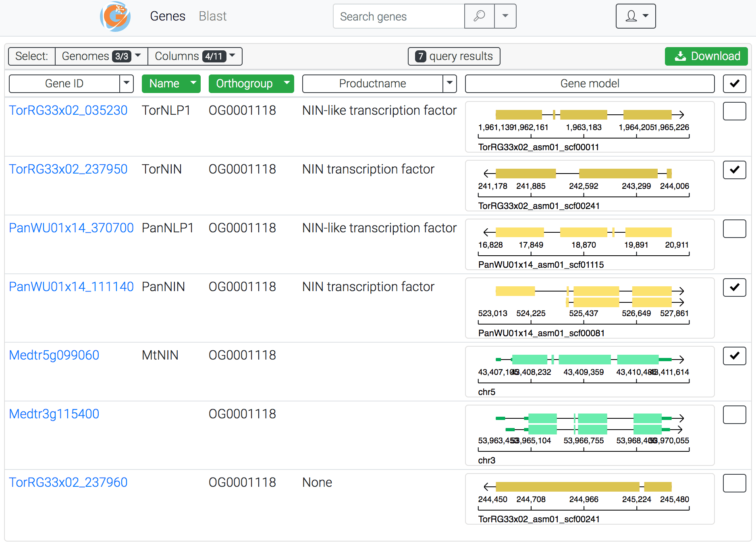Screen dimensions: 756x548
Task: Click the Genomes filter badge showing 3/3
Action: 122,56
